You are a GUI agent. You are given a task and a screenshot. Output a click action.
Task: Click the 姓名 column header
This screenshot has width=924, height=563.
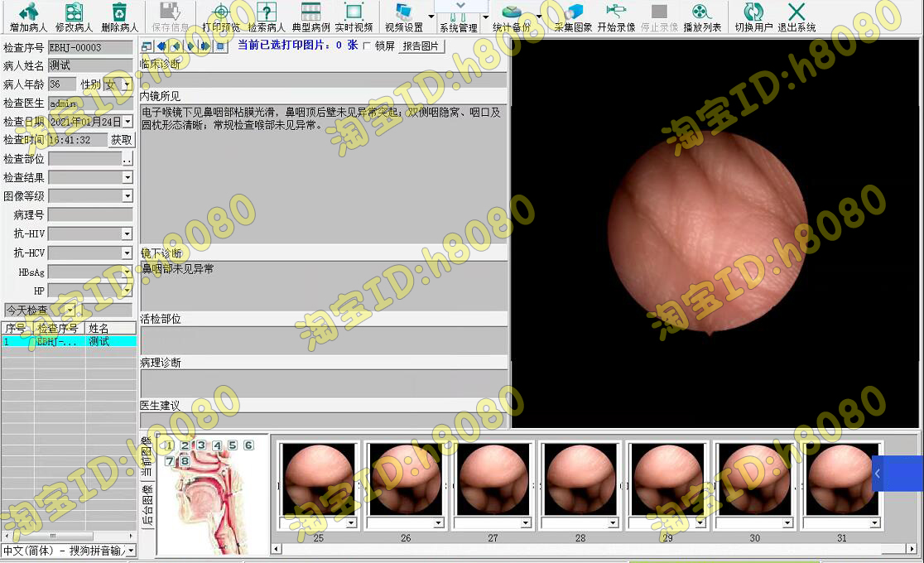coord(109,329)
